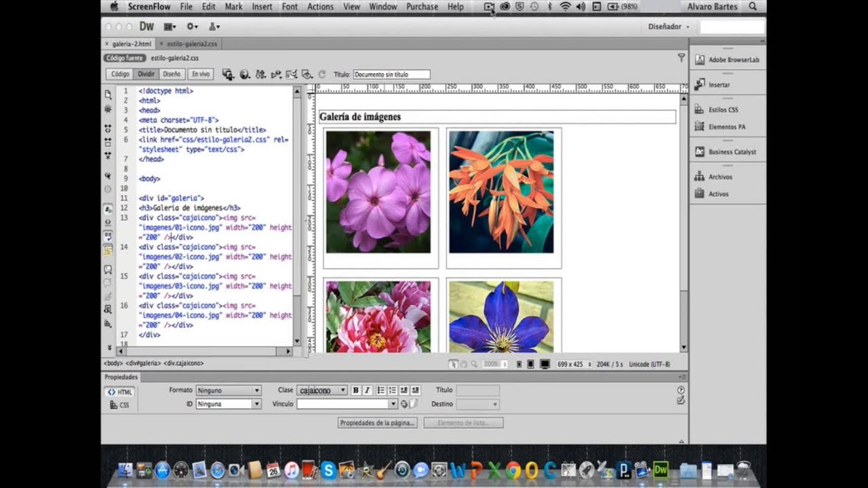Toggle En vivo live view
Viewport: 868px width, 488px height.
201,74
